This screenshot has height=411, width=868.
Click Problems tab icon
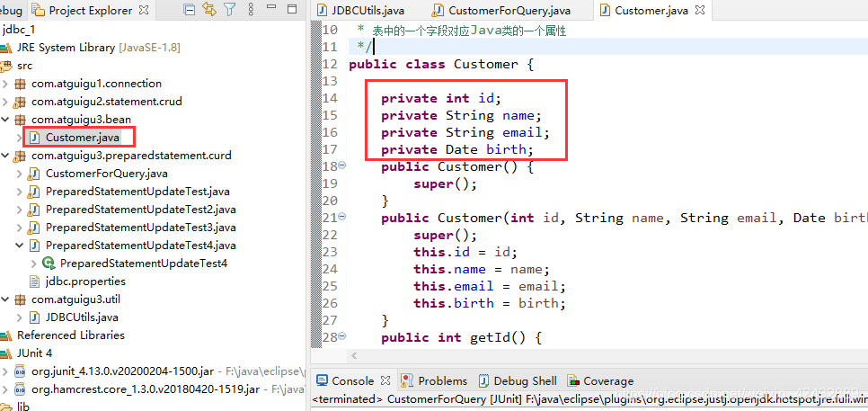click(x=408, y=380)
